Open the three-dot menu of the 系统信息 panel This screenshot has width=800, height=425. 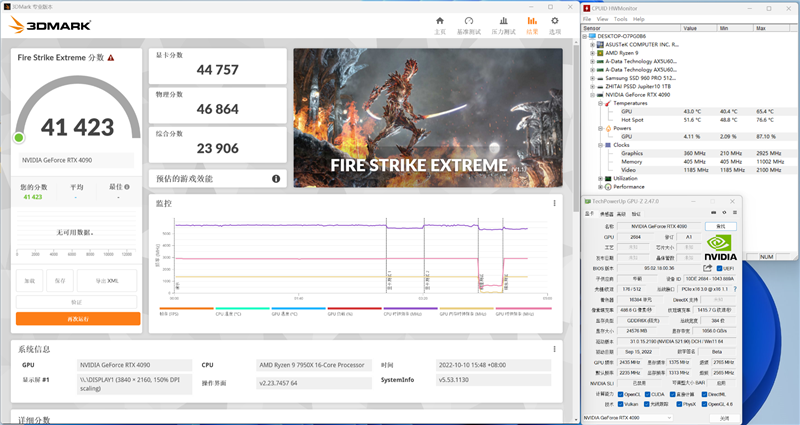click(x=555, y=349)
